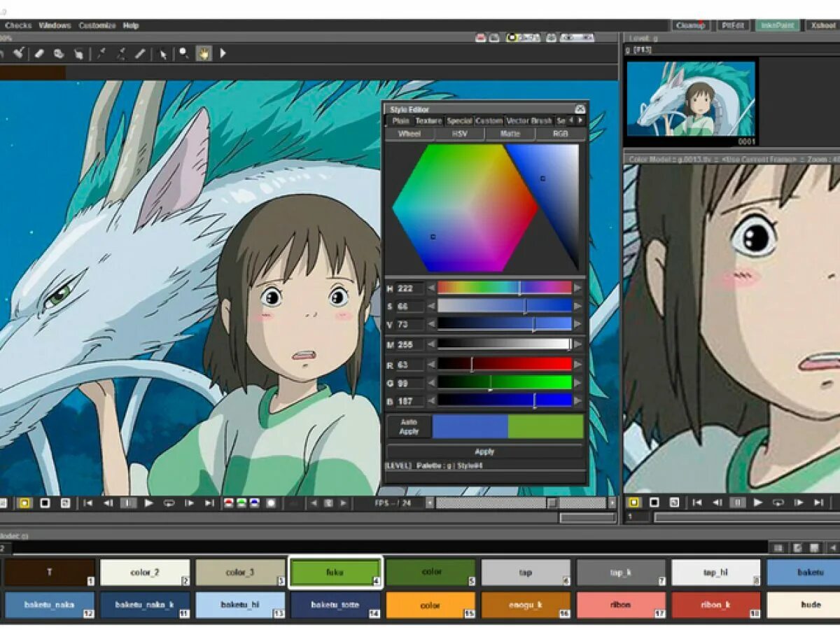The width and height of the screenshot is (840, 630).
Task: Step to next frame in Color Model viewer
Action: pos(798,502)
